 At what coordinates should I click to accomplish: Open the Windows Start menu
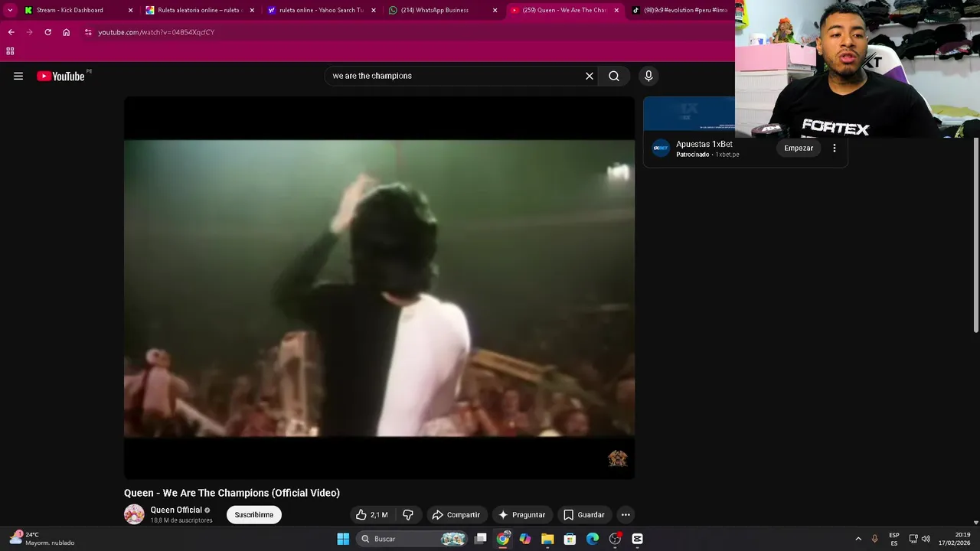(x=343, y=539)
